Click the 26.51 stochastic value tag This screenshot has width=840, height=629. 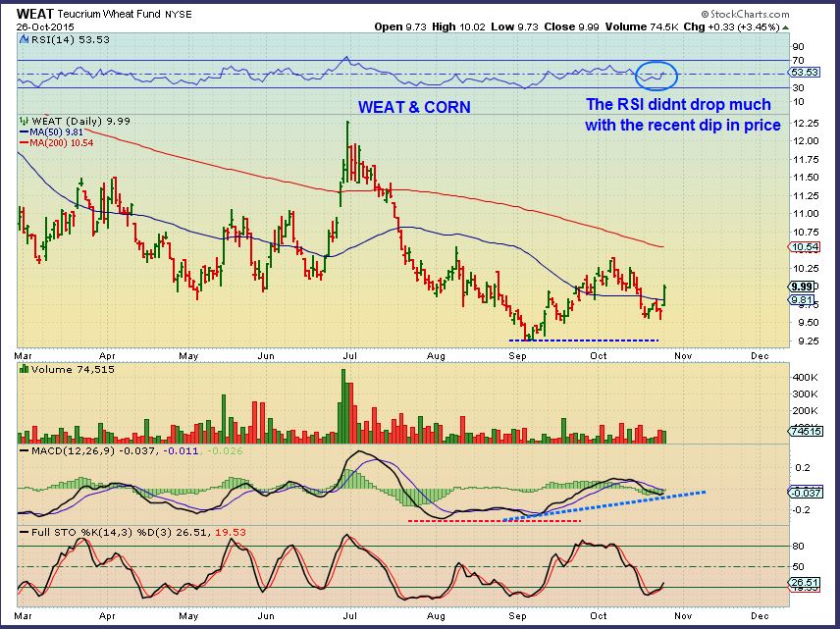tap(805, 583)
